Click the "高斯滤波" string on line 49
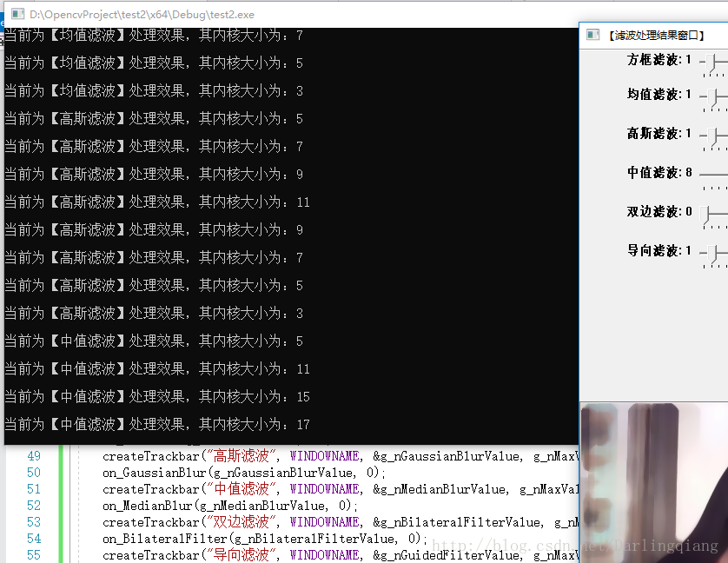This screenshot has height=563, width=728. click(242, 456)
